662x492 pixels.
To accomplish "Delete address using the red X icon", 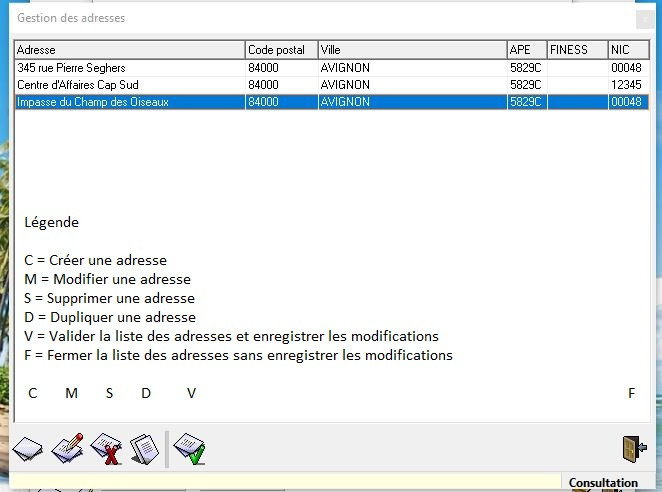I will (x=106, y=449).
